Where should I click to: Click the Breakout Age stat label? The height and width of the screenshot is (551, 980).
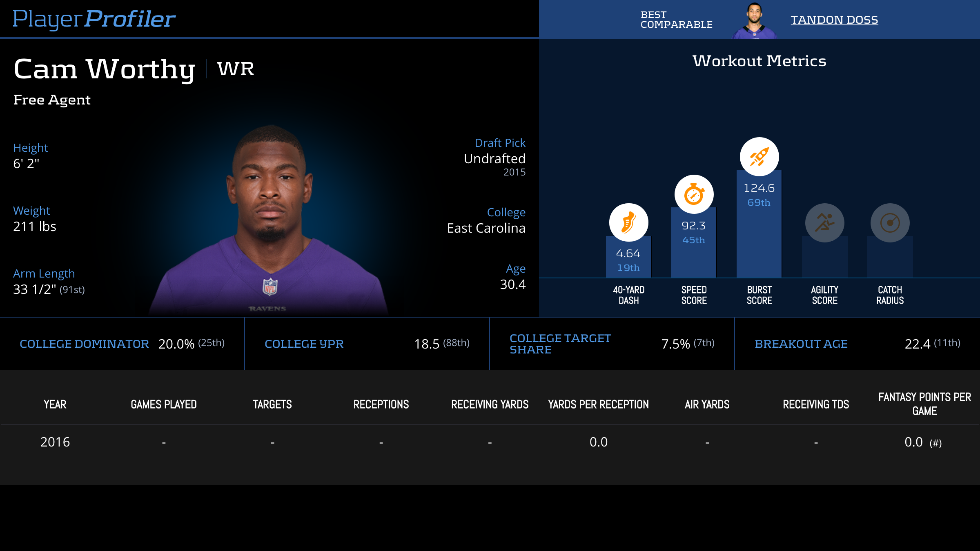(x=801, y=344)
